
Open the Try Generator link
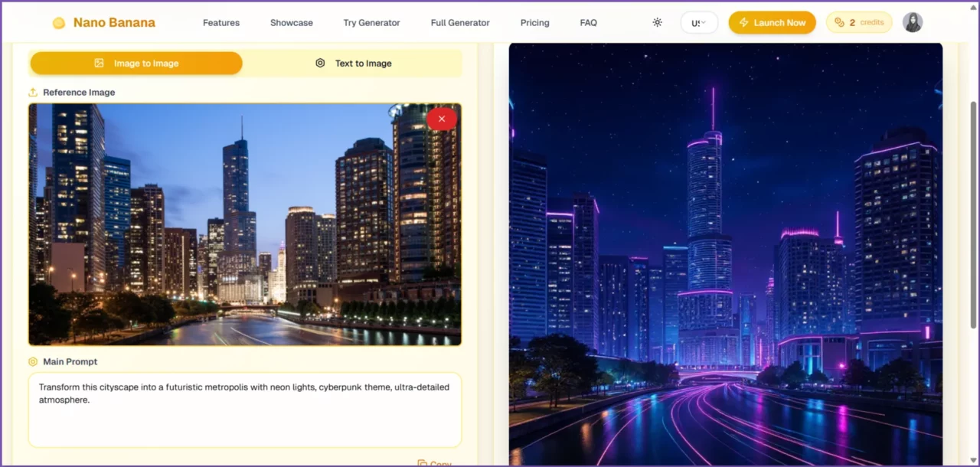[x=371, y=23]
